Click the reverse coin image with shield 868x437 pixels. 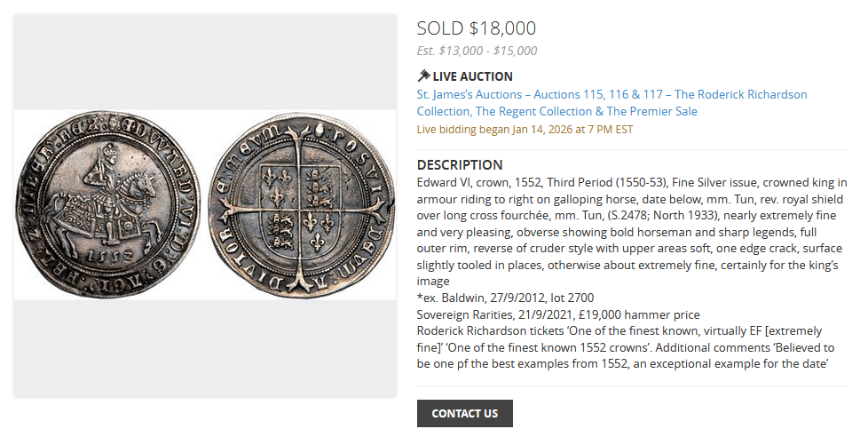point(301,205)
